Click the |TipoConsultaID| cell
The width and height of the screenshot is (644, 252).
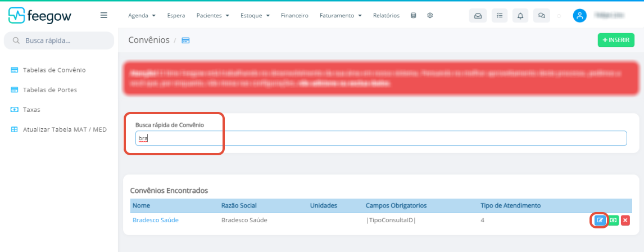tap(391, 220)
